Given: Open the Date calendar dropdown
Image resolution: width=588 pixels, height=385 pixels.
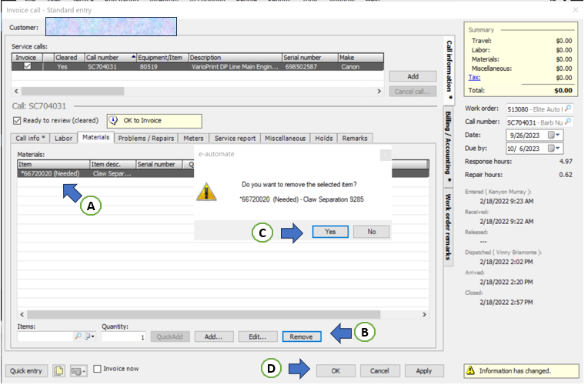Looking at the screenshot, I should pos(554,135).
